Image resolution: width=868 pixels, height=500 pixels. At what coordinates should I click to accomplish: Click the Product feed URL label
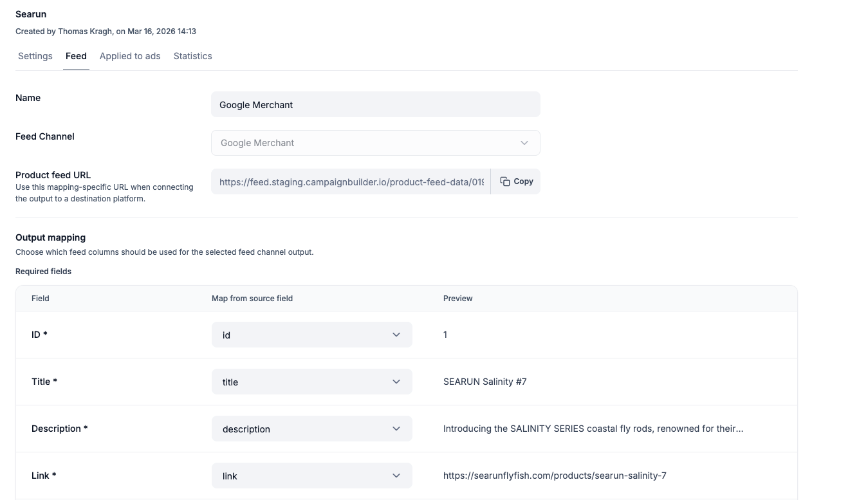(x=53, y=175)
